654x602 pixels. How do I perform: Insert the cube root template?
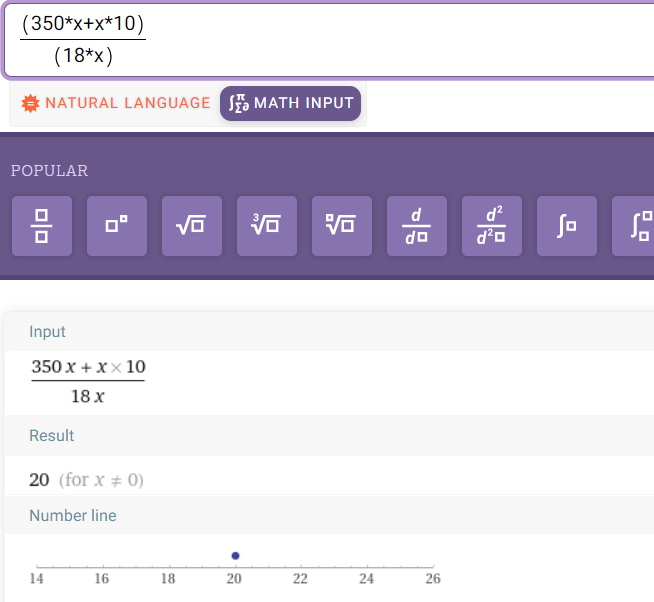[267, 226]
